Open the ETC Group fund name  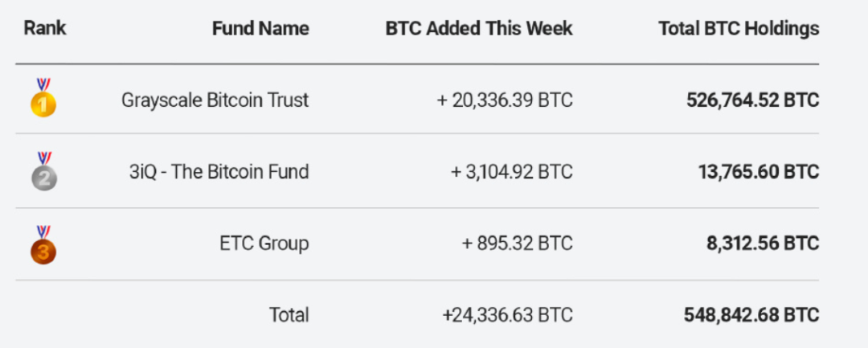point(264,244)
